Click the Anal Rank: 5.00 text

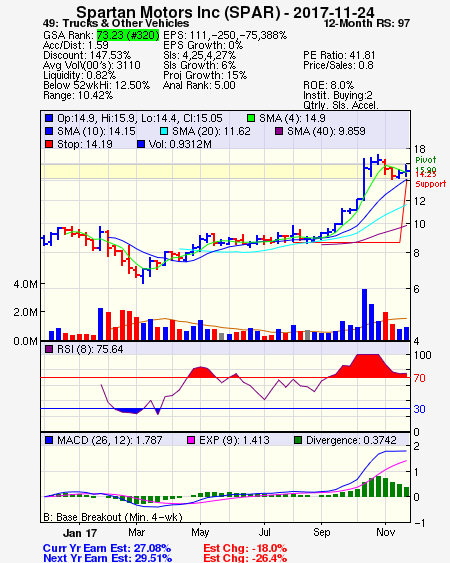[199, 85]
